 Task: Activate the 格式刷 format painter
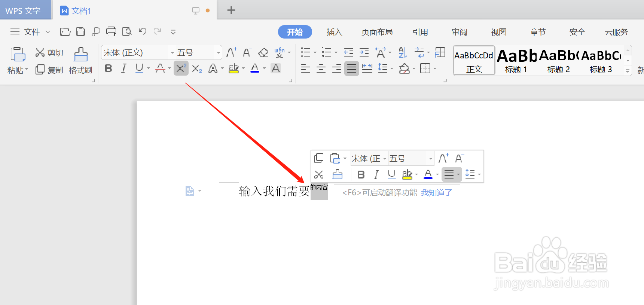click(80, 61)
